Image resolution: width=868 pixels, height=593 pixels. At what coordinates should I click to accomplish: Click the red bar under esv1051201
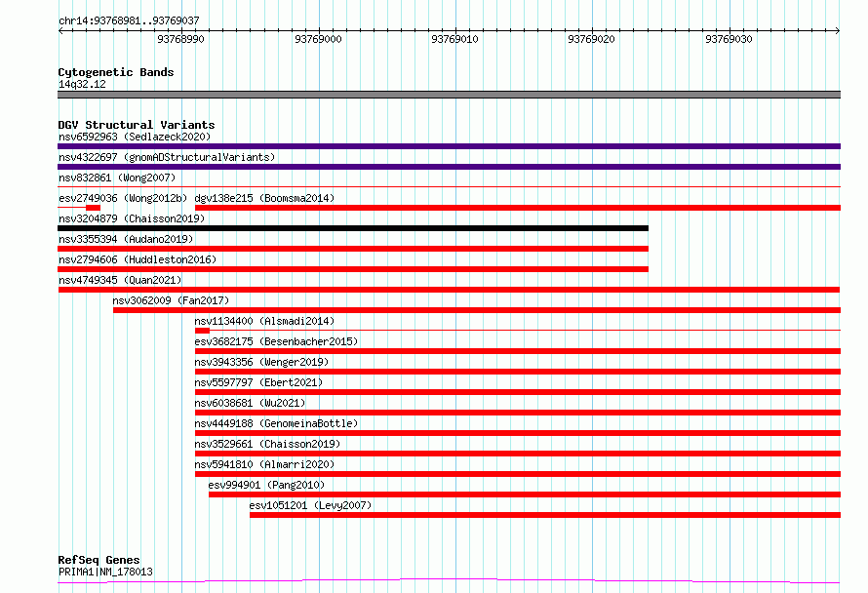click(545, 515)
